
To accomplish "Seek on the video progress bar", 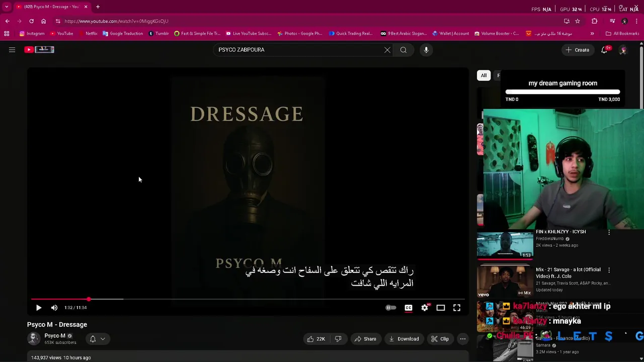I will pos(248,299).
